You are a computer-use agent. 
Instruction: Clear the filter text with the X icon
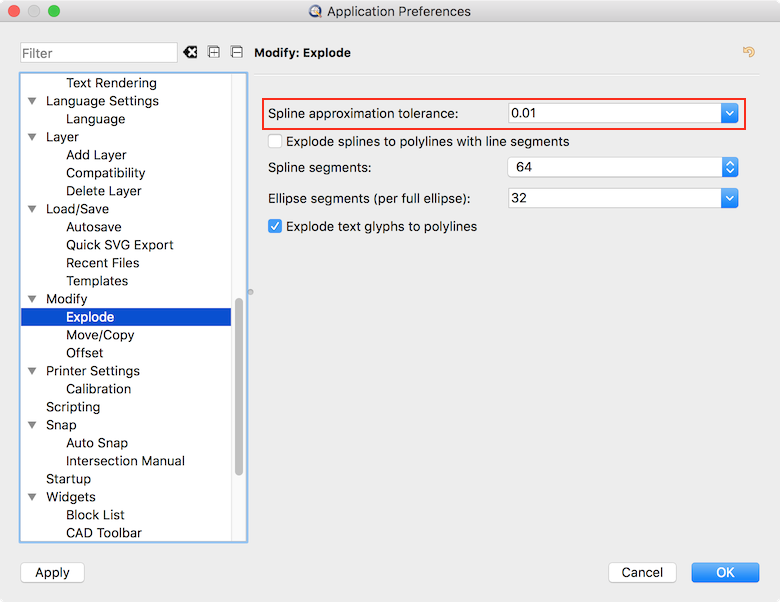[x=190, y=52]
